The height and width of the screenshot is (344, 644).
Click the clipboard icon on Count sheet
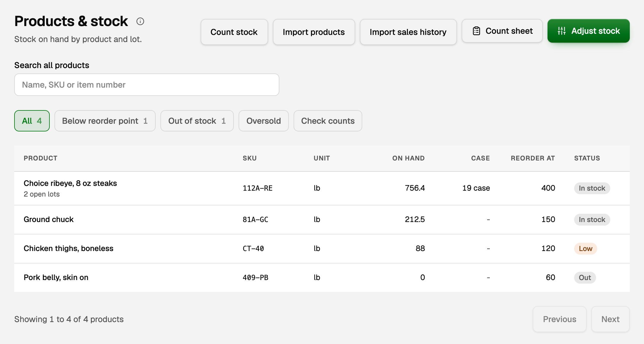476,31
